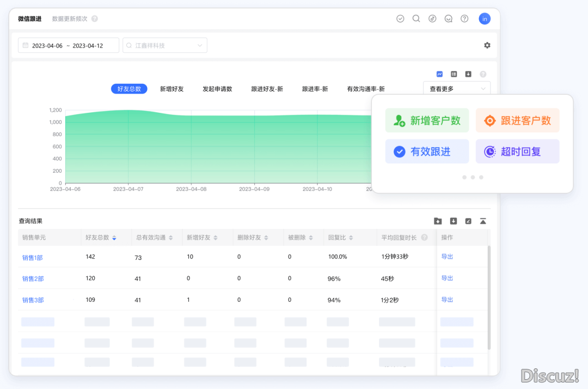The height and width of the screenshot is (389, 588).
Task: Click edit icon in 查询结果 toolbar
Action: coord(468,221)
